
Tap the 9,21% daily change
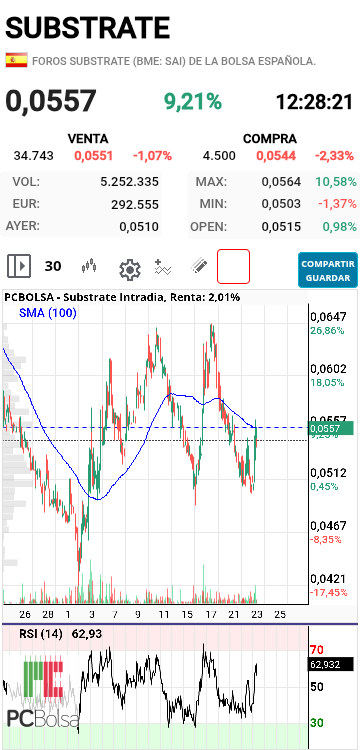pyautogui.click(x=193, y=101)
